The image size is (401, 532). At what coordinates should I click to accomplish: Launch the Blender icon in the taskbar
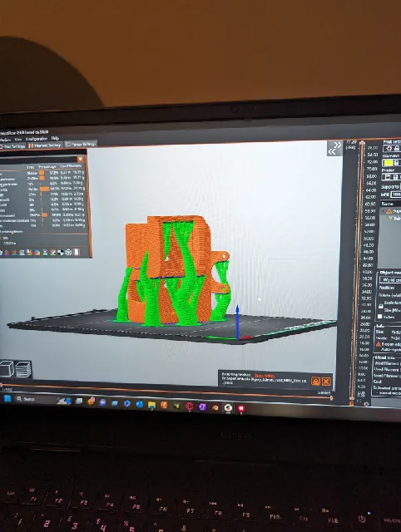[215, 407]
